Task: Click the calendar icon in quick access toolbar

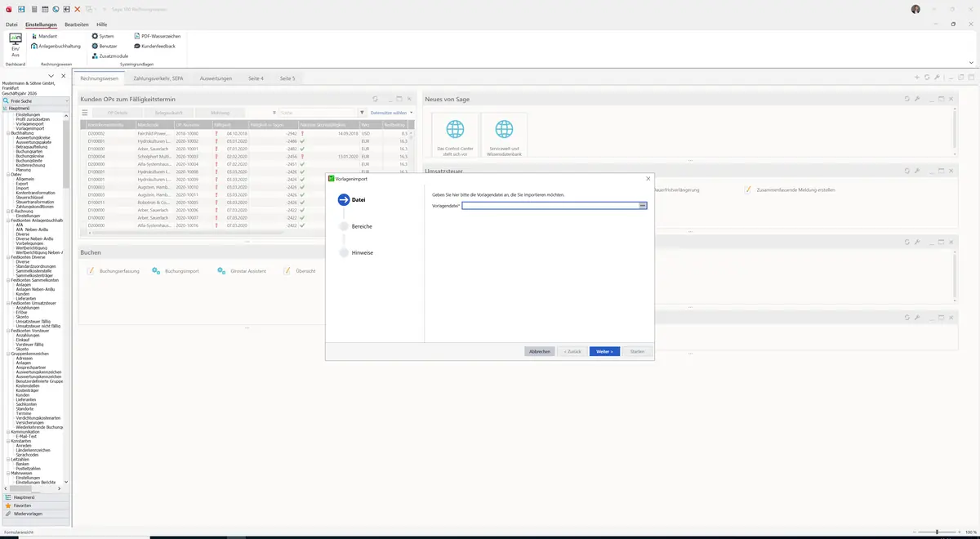Action: [44, 9]
